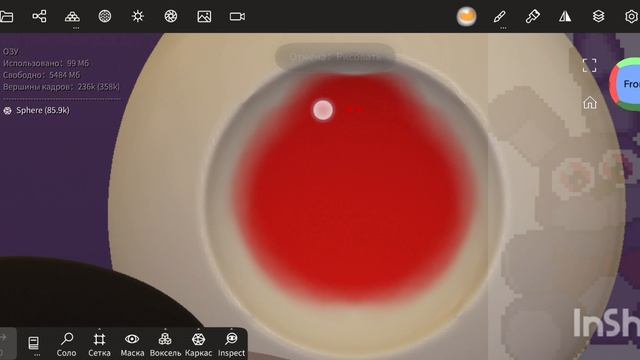The width and height of the screenshot is (640, 360).
Task: Open the Camera settings icon
Action: 237,16
